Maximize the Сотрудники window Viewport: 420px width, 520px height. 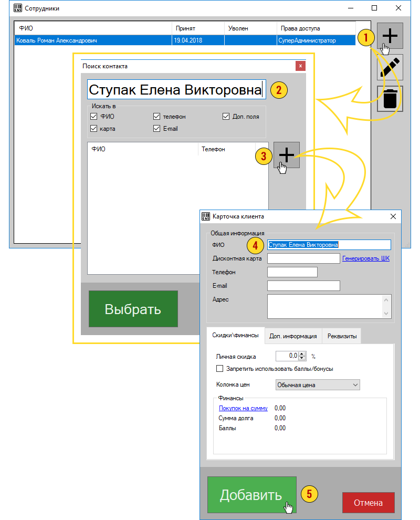click(x=374, y=8)
